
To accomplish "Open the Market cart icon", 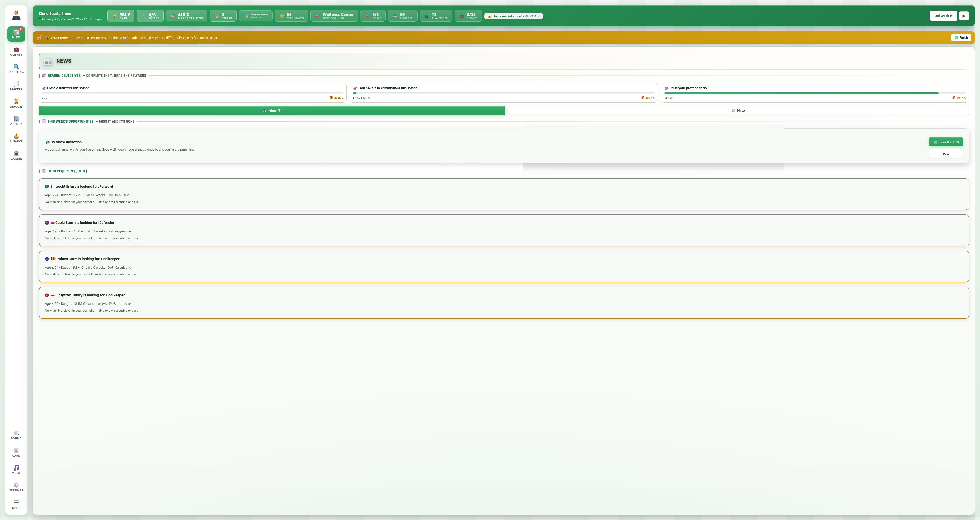I will pyautogui.click(x=16, y=86).
